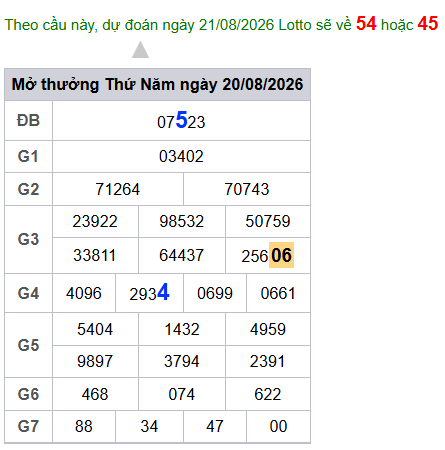Select G3 number 64437
This screenshot has width=445, height=450.
[182, 256]
